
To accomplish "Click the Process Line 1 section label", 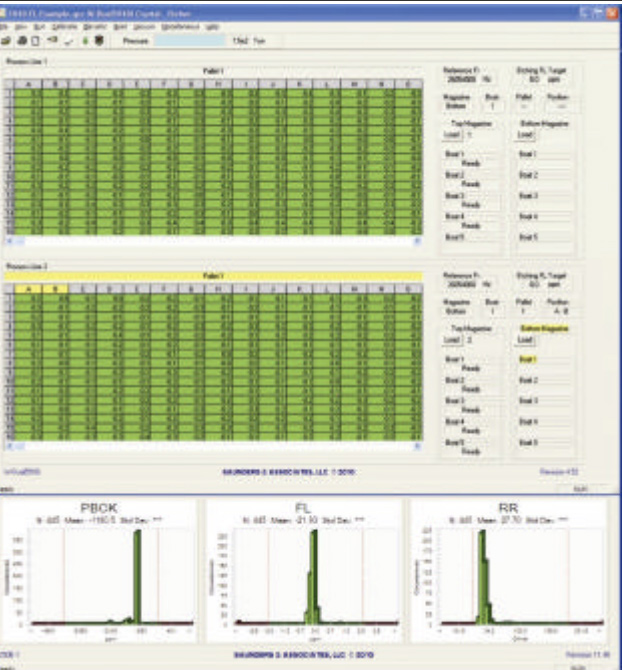I will point(26,62).
